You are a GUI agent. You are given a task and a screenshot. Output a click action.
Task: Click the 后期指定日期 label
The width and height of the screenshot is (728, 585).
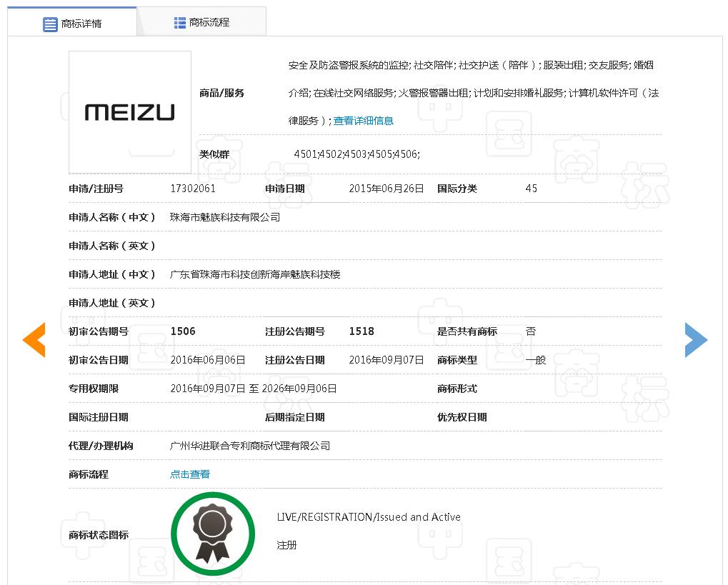point(295,417)
